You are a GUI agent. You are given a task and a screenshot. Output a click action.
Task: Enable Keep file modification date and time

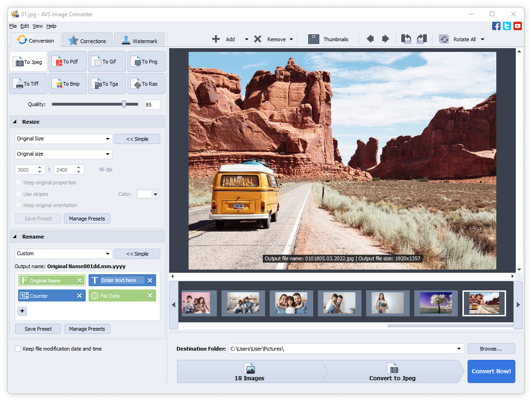pos(18,348)
